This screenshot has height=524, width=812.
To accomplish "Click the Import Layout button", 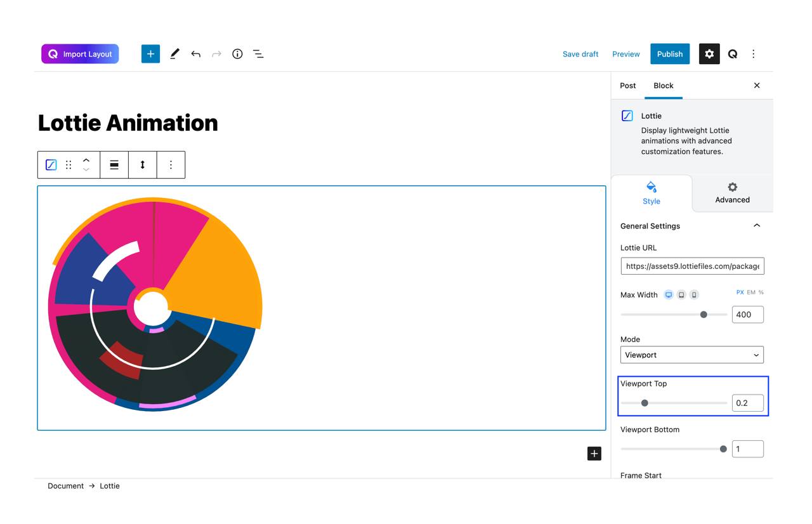I will point(80,54).
